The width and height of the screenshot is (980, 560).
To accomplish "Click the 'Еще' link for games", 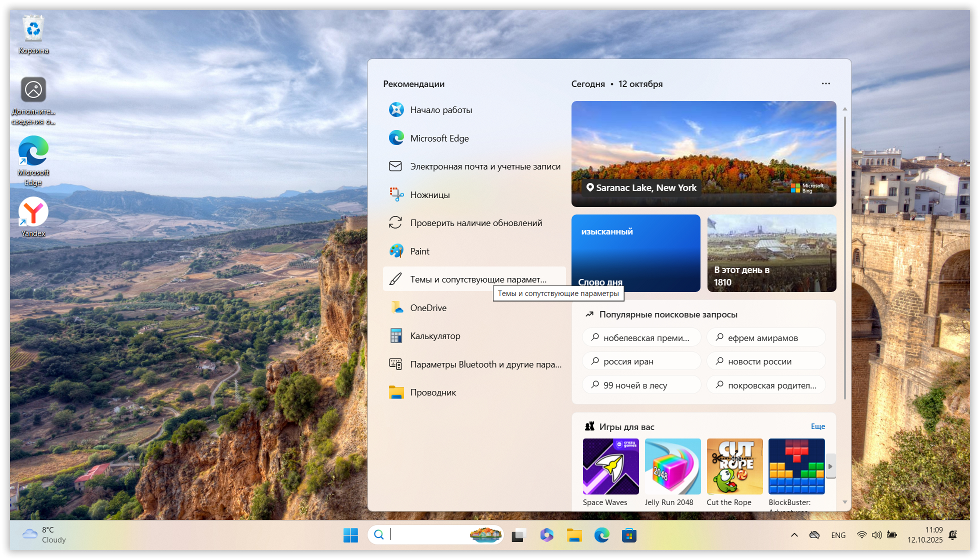I will click(x=817, y=426).
